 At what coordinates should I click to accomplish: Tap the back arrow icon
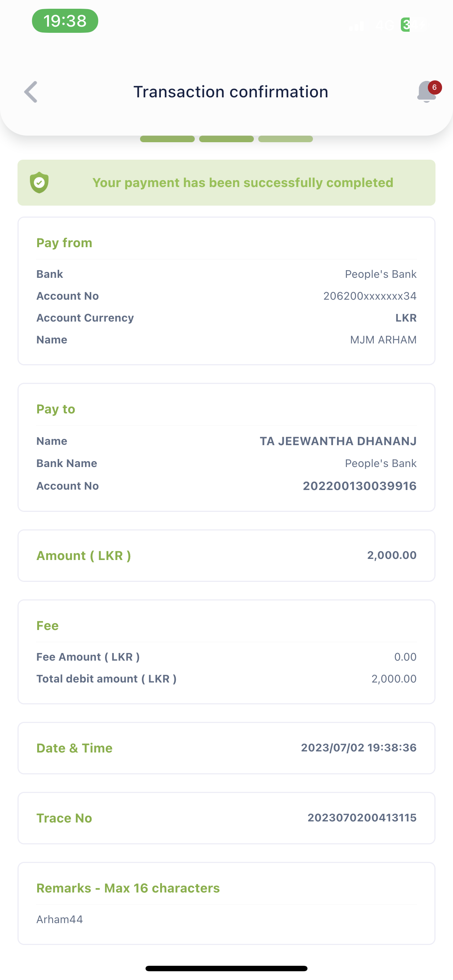coord(31,92)
